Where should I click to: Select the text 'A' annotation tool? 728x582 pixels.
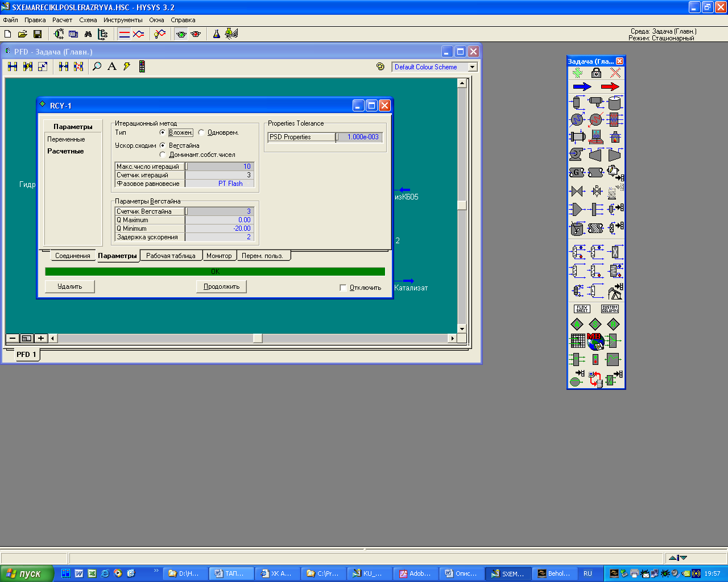[x=112, y=66]
